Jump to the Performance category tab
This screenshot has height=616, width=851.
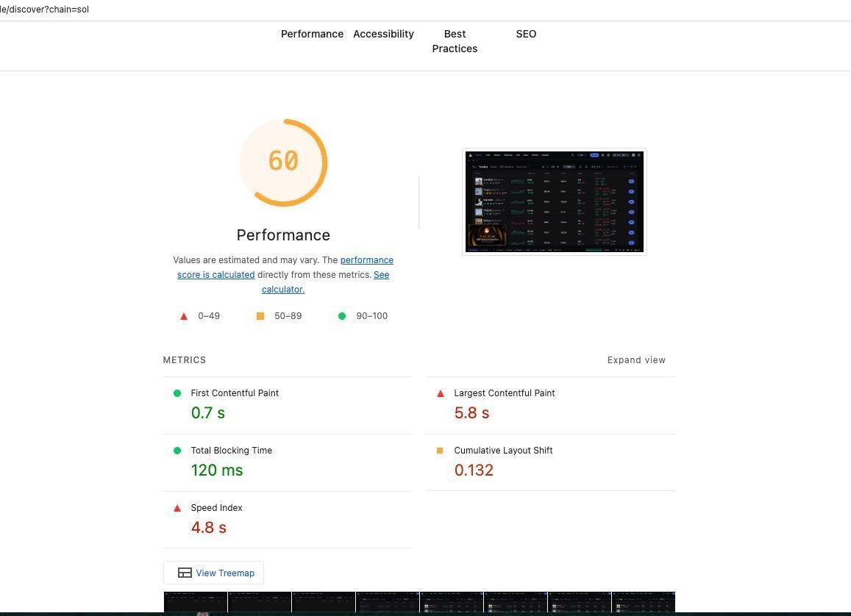(x=312, y=34)
